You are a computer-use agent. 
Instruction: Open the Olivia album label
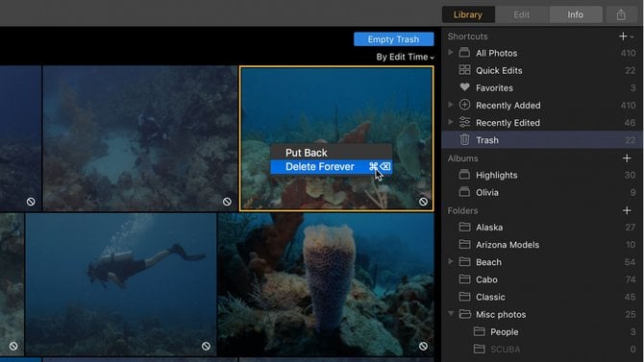[x=487, y=192]
